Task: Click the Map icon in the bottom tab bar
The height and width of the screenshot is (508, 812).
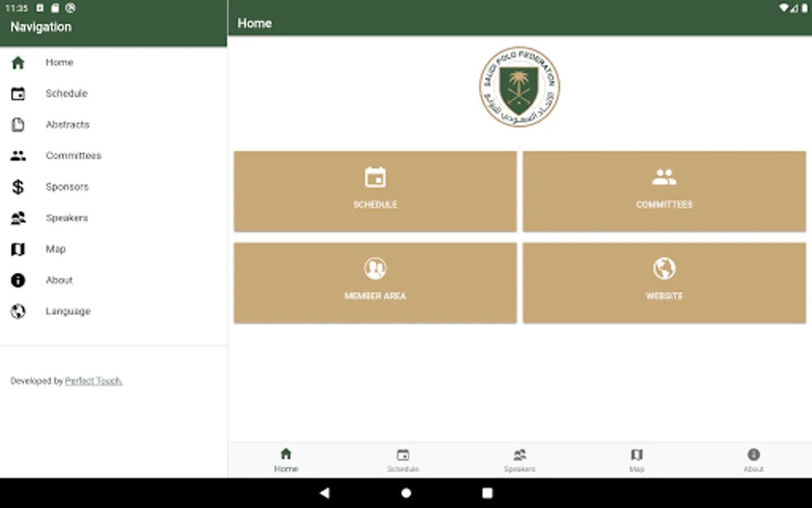Action: click(x=637, y=455)
